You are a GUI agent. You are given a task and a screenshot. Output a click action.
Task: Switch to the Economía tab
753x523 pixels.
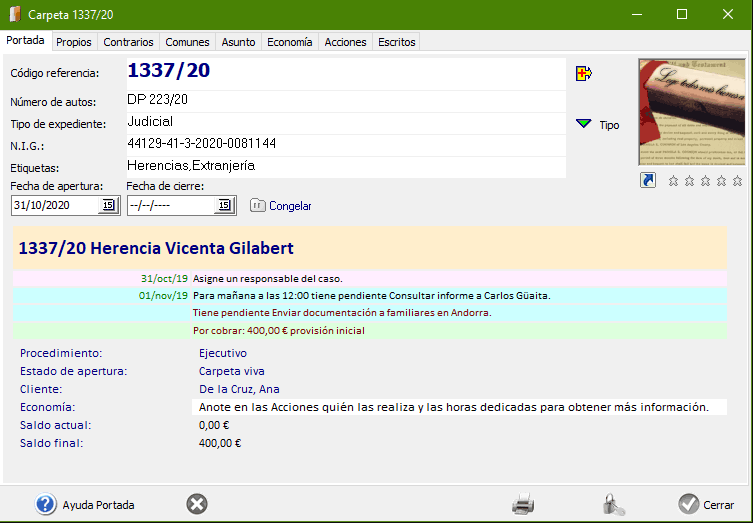(290, 42)
